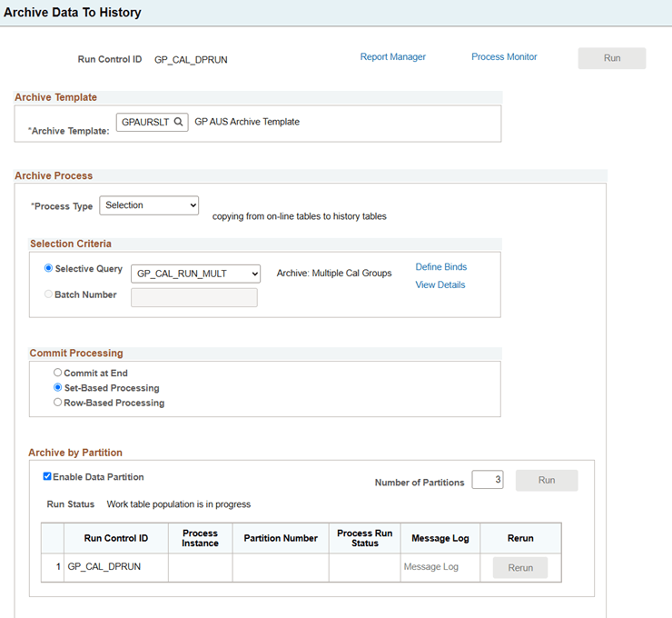This screenshot has height=618, width=672.
Task: Click the Process Run Status column header
Action: tap(365, 538)
